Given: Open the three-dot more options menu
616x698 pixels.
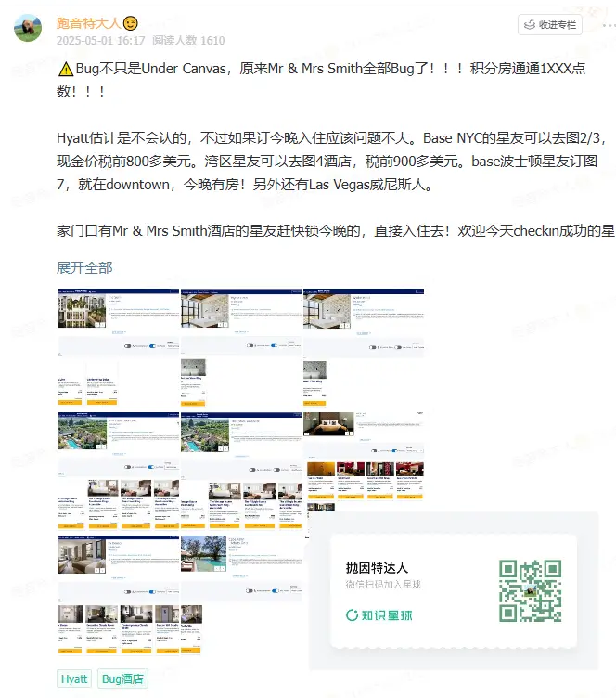Looking at the screenshot, I should (609, 25).
